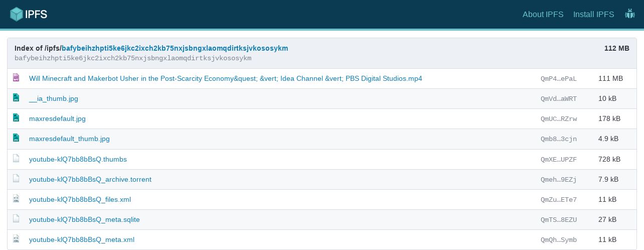Open youtube-klQ7bb8bBsQ.thumbs
The image size is (644, 250).
(x=78, y=159)
